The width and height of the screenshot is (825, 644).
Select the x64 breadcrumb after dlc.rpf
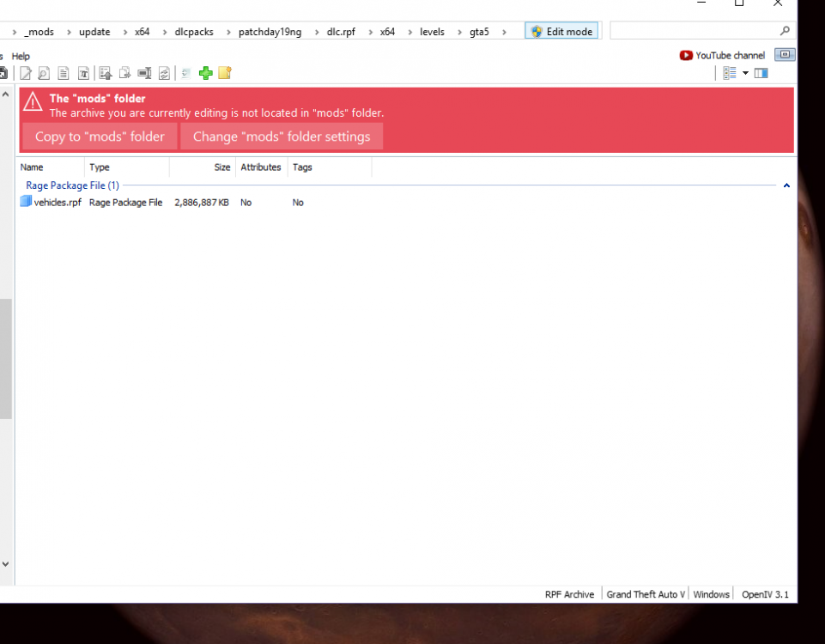point(388,32)
